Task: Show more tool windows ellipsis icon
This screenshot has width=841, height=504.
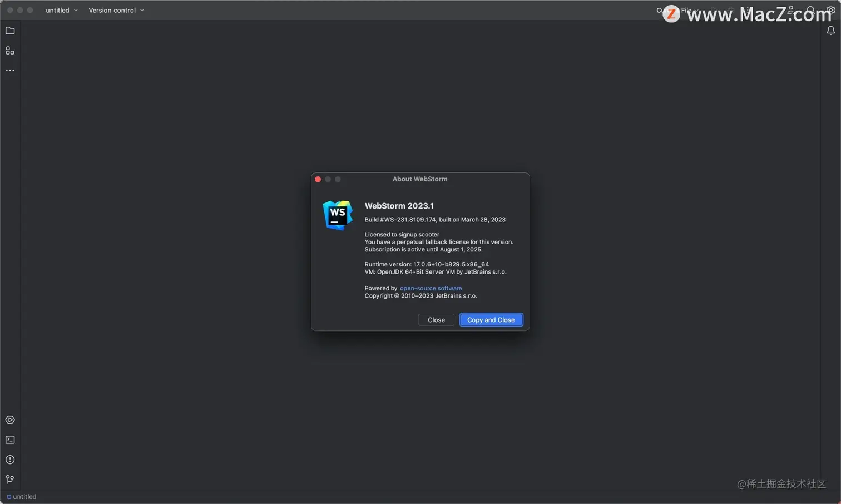Action: click(10, 71)
